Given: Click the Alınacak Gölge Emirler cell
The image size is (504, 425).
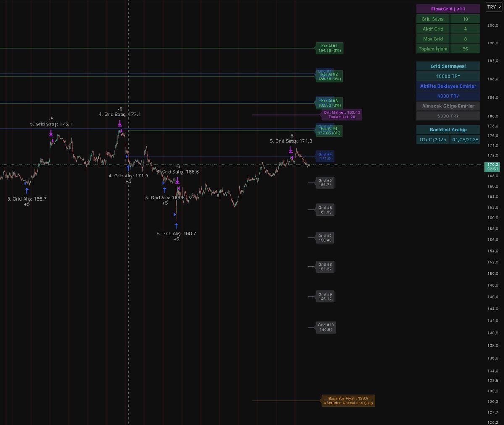Looking at the screenshot, I should [x=448, y=106].
